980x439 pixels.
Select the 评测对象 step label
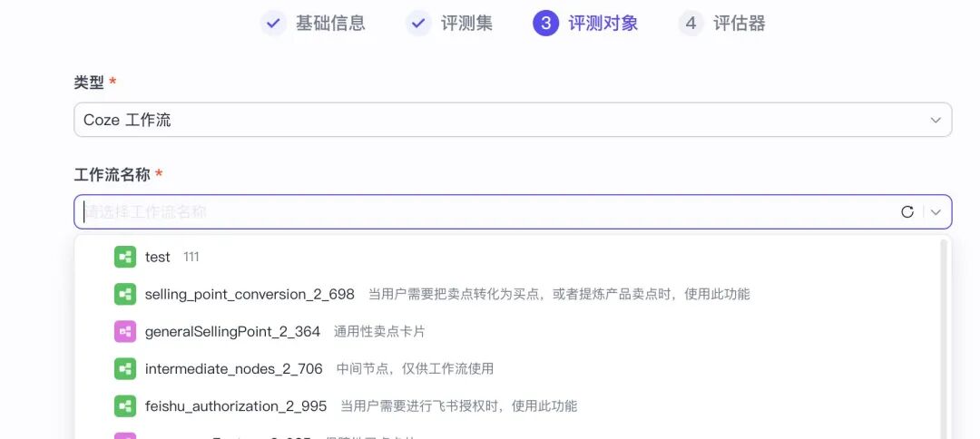pyautogui.click(x=603, y=24)
